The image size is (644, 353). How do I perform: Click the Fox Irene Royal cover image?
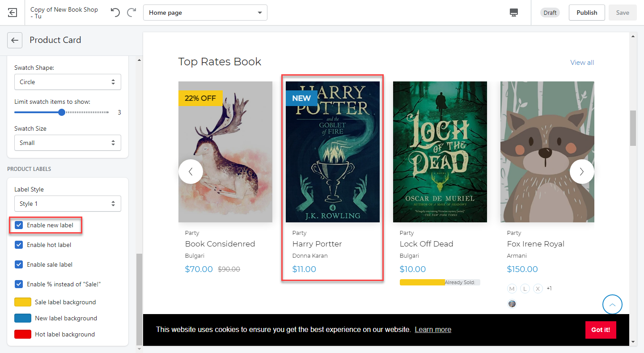[x=547, y=152]
